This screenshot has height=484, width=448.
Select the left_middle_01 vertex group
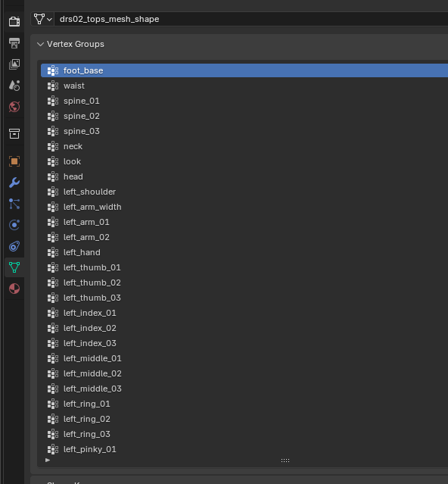pos(244,358)
